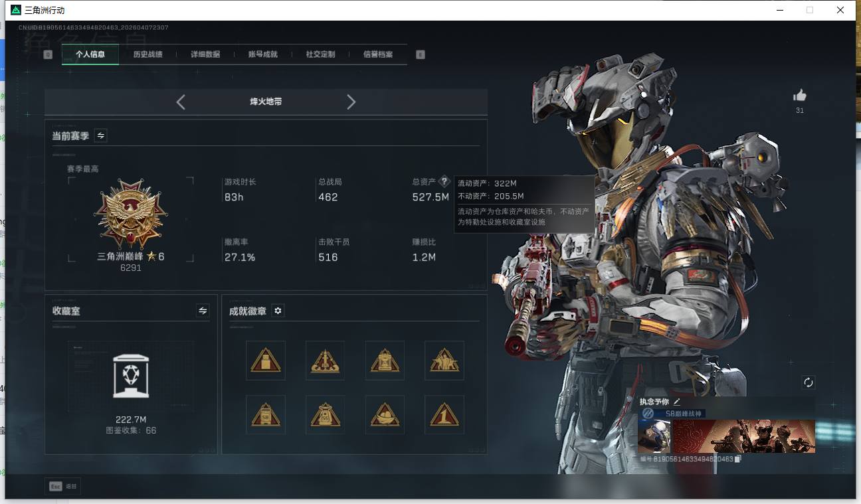The width and height of the screenshot is (861, 504).
Task: Click the collection value 222.7M
Action: coord(131,419)
